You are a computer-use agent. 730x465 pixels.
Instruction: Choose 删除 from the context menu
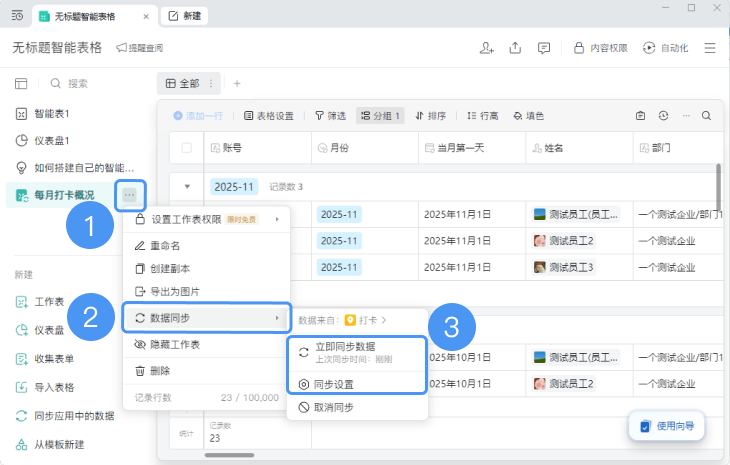206,371
